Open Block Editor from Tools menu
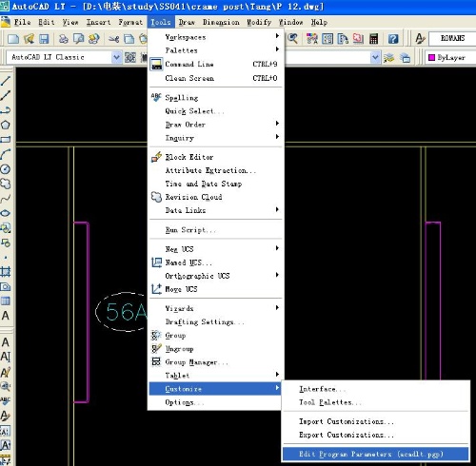Screen dimensions: 476x466 tap(216, 157)
